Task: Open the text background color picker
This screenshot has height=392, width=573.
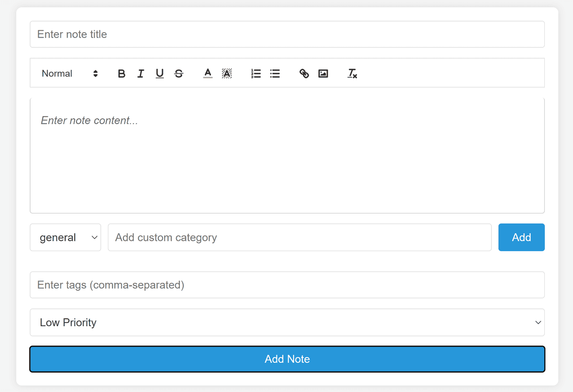Action: pyautogui.click(x=227, y=74)
